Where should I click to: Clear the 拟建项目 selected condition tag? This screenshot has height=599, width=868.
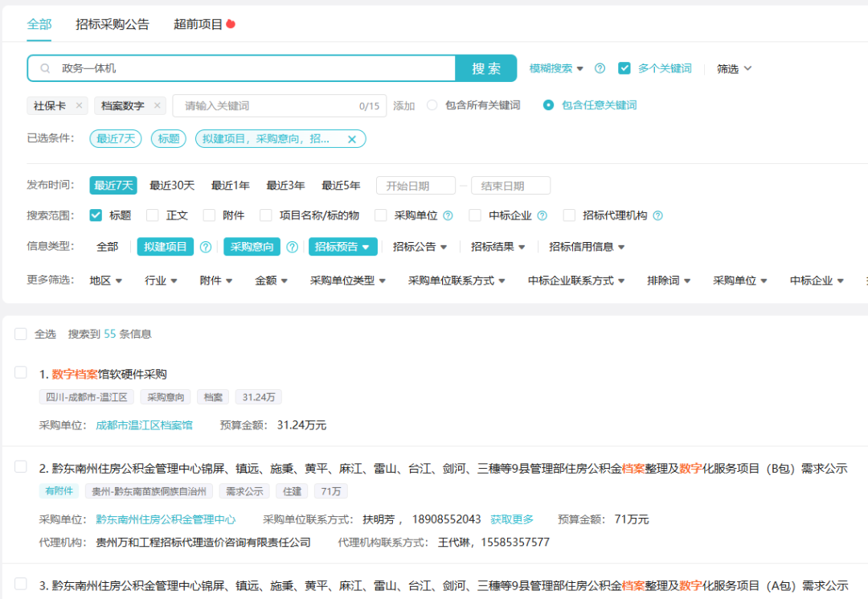point(351,139)
